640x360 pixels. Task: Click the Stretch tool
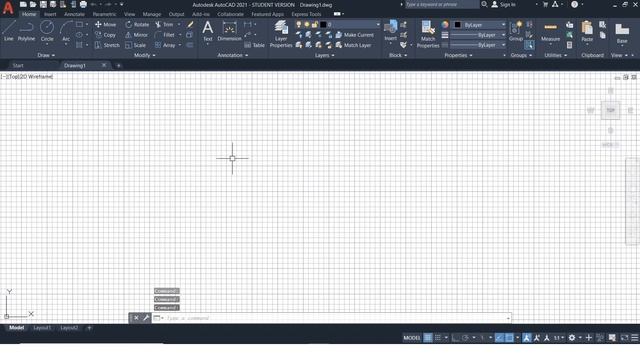(x=107, y=45)
